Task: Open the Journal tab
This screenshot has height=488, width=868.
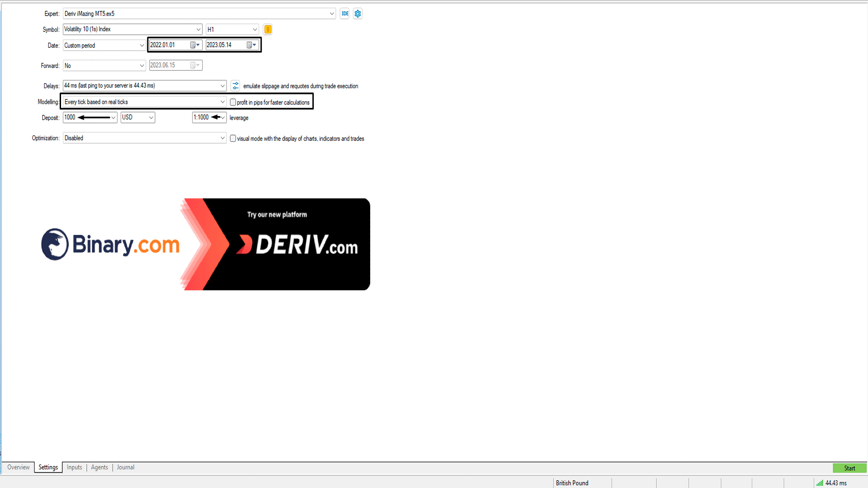Action: (x=125, y=467)
